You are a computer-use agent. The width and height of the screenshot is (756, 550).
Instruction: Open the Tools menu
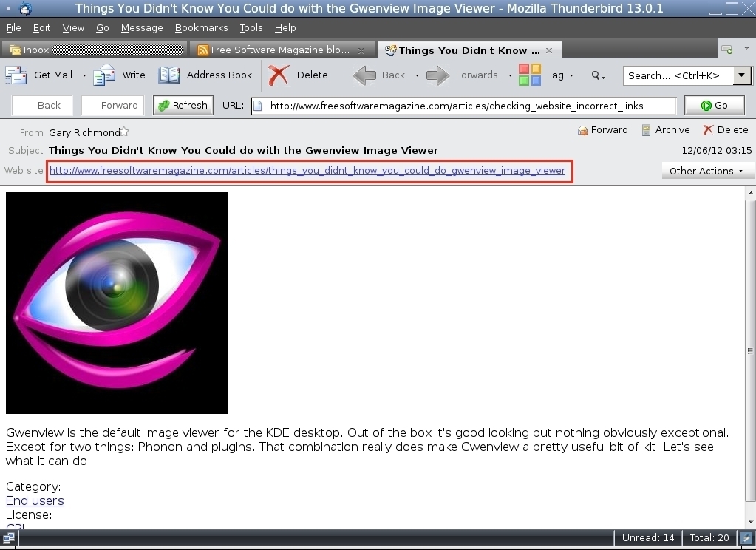[x=251, y=28]
